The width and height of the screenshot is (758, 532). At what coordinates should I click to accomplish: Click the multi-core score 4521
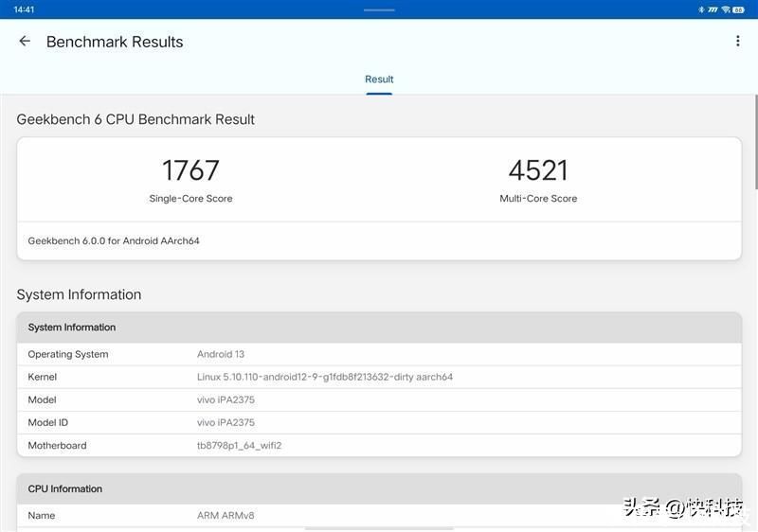tap(538, 170)
